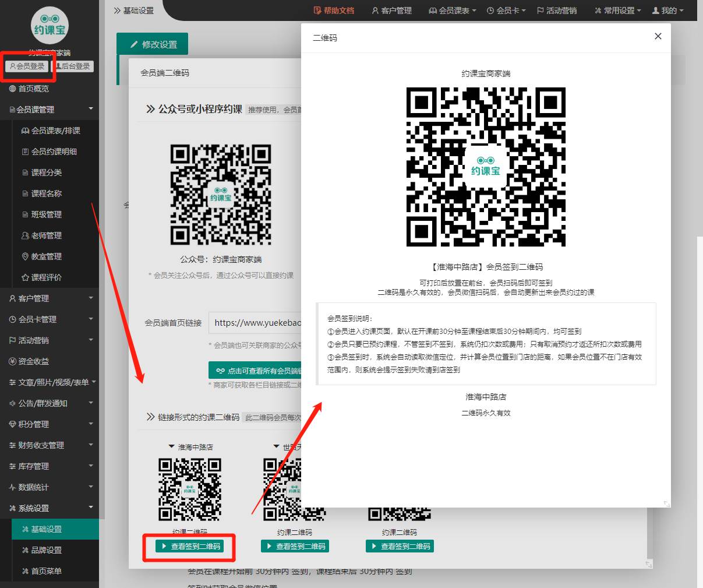This screenshot has height=588, width=703.
Task: Click the 会员端首页链接 input field
Action: click(255, 322)
